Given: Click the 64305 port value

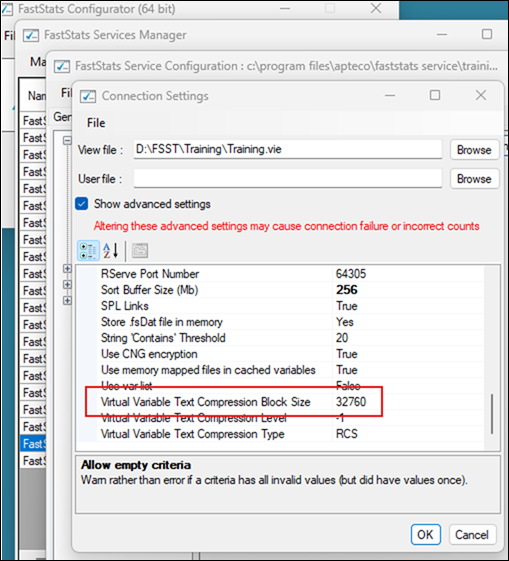Looking at the screenshot, I should (351, 274).
